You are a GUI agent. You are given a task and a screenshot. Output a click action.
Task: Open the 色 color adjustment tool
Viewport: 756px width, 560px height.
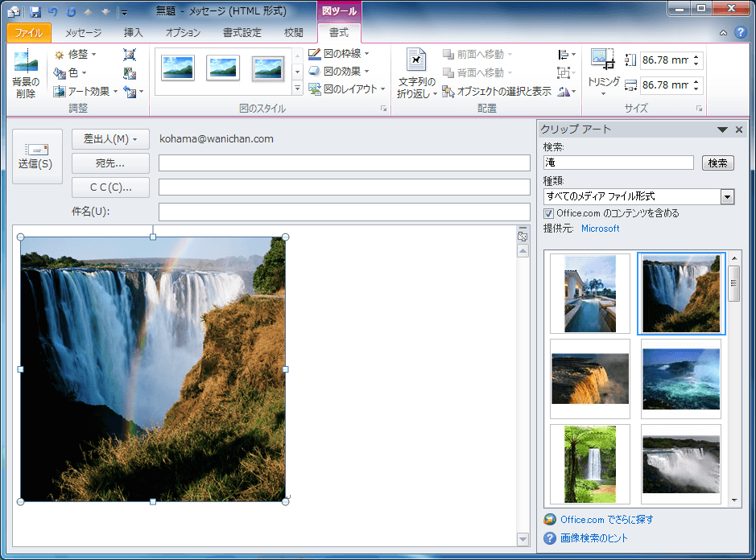coord(70,72)
